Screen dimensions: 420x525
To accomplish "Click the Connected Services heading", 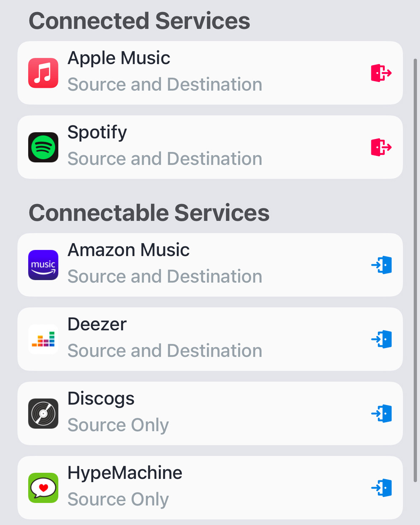I will [139, 21].
